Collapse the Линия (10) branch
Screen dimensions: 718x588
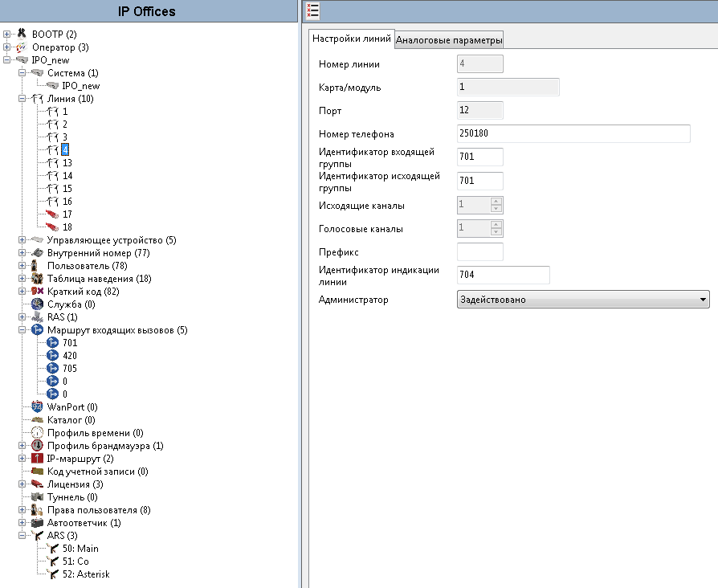(22, 99)
